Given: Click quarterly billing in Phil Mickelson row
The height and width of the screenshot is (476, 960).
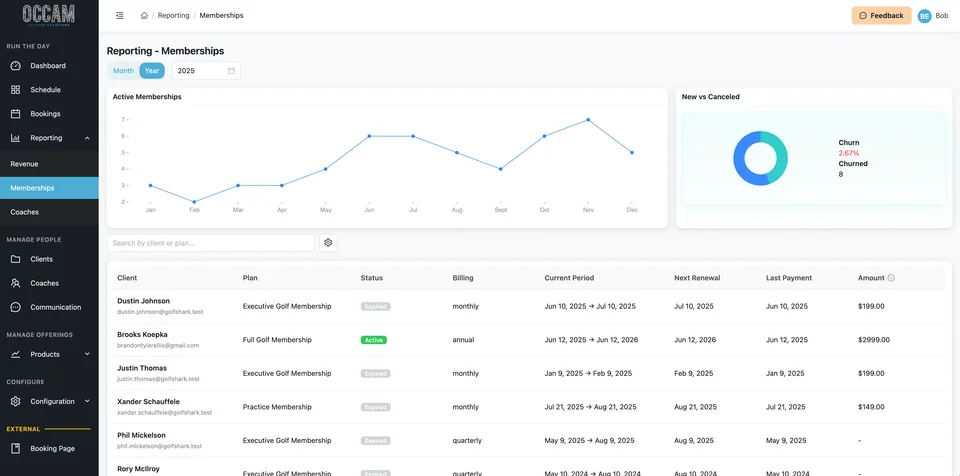Looking at the screenshot, I should click(x=467, y=440).
